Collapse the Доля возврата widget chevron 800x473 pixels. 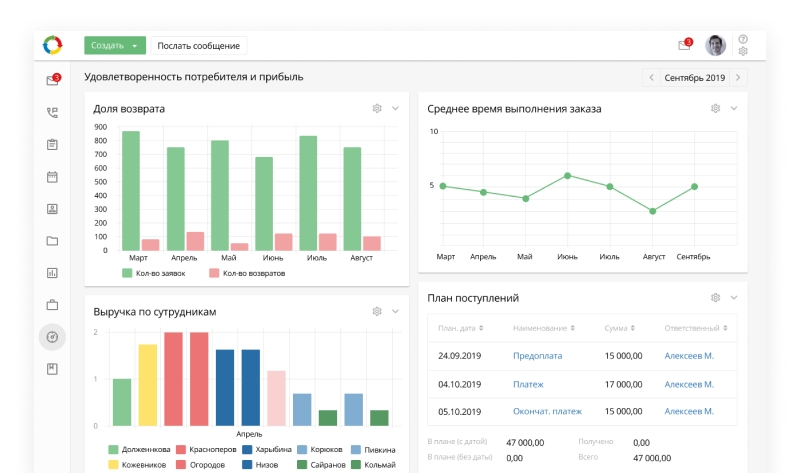(395, 108)
